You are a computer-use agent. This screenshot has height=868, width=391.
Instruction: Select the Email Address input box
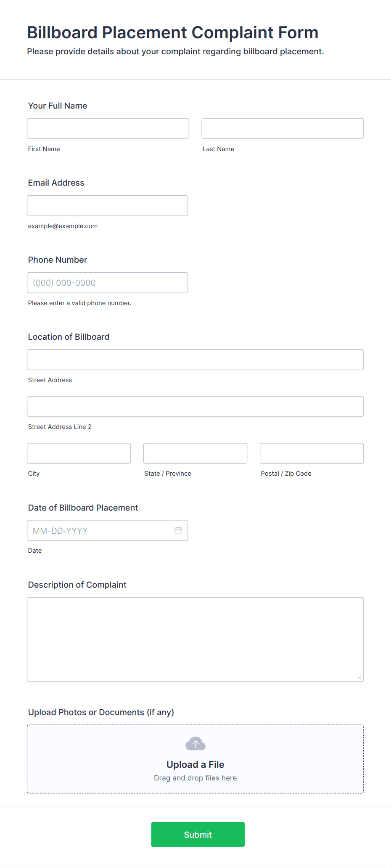click(x=108, y=205)
